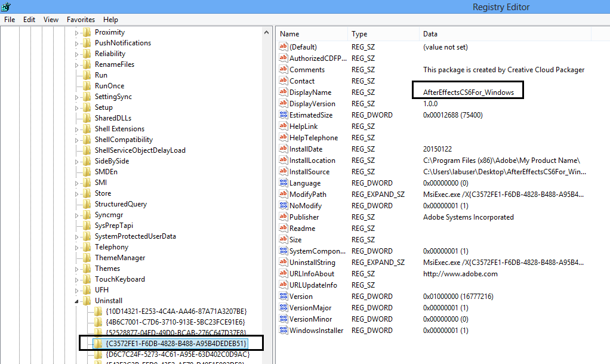This screenshot has height=364, width=610.
Task: Click the ab icon next to Publisher
Action: click(x=284, y=217)
